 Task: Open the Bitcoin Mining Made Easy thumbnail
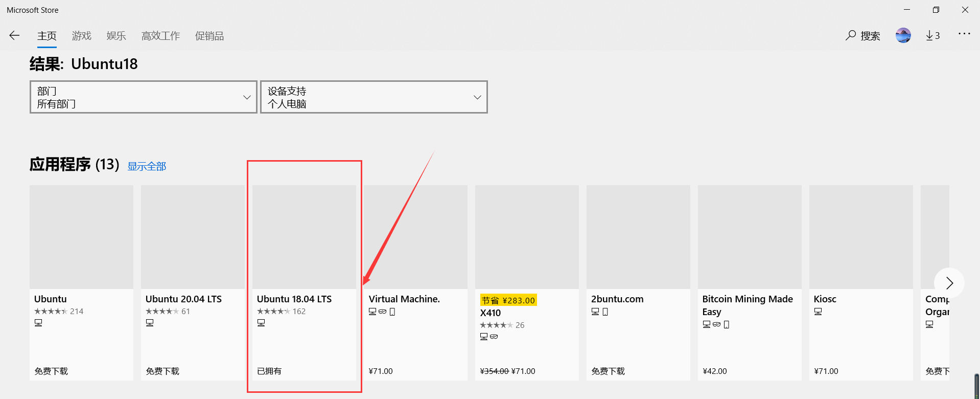(x=750, y=237)
